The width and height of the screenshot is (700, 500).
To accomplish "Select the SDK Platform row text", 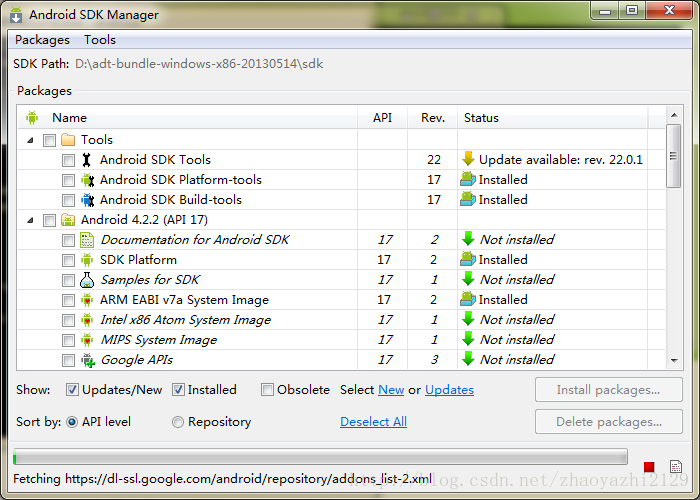I will pyautogui.click(x=138, y=260).
